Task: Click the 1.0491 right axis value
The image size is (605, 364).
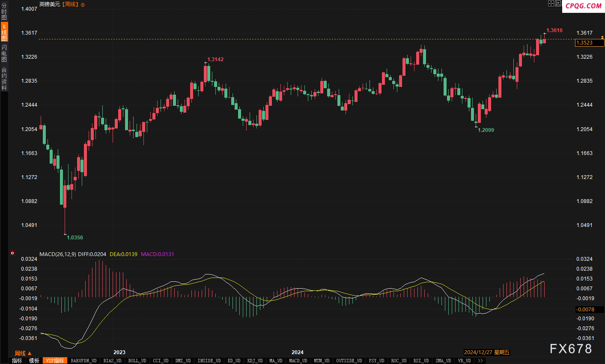Action: [584, 225]
